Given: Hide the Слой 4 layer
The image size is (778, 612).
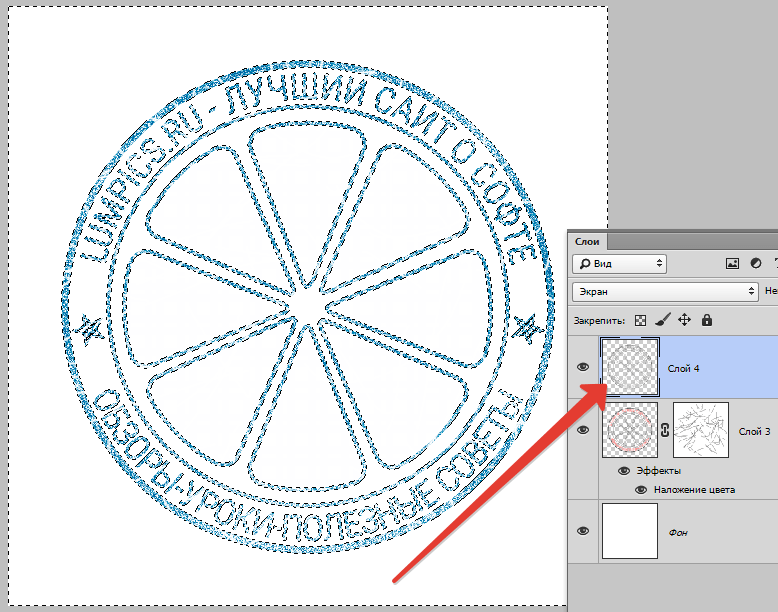Looking at the screenshot, I should pos(583,367).
